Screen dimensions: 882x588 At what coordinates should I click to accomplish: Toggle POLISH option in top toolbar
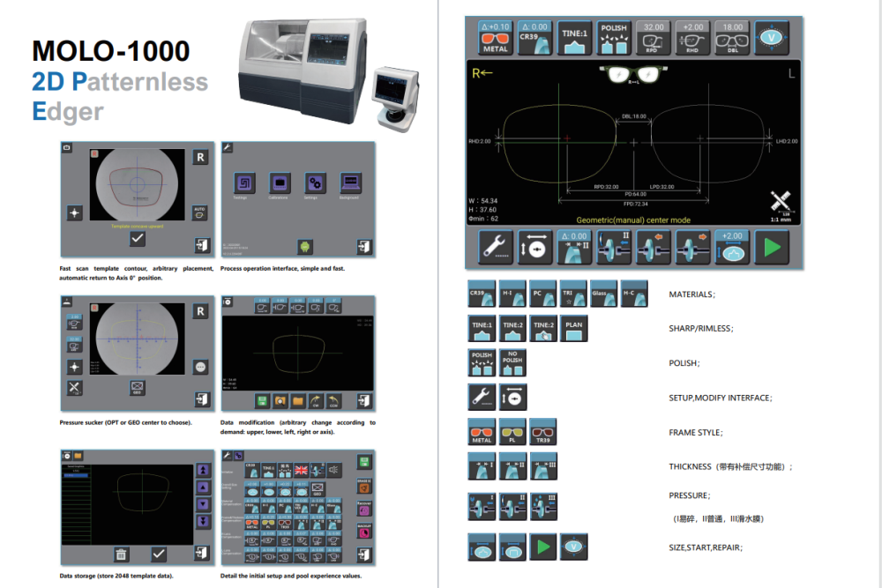pos(614,39)
